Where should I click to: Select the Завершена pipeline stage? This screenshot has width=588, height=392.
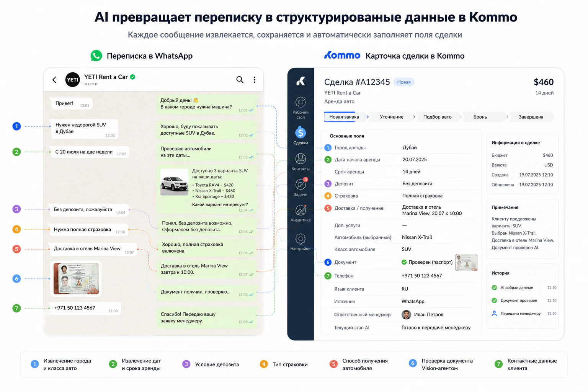531,117
